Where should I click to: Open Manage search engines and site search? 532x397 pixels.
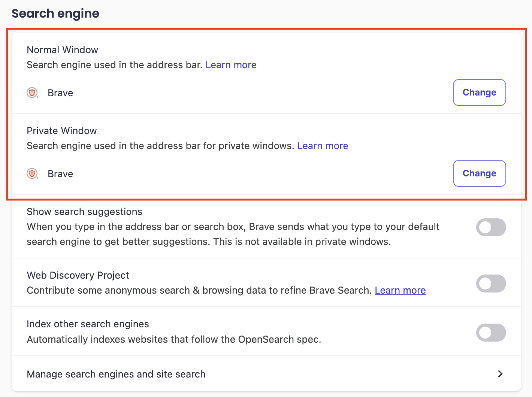[266, 374]
